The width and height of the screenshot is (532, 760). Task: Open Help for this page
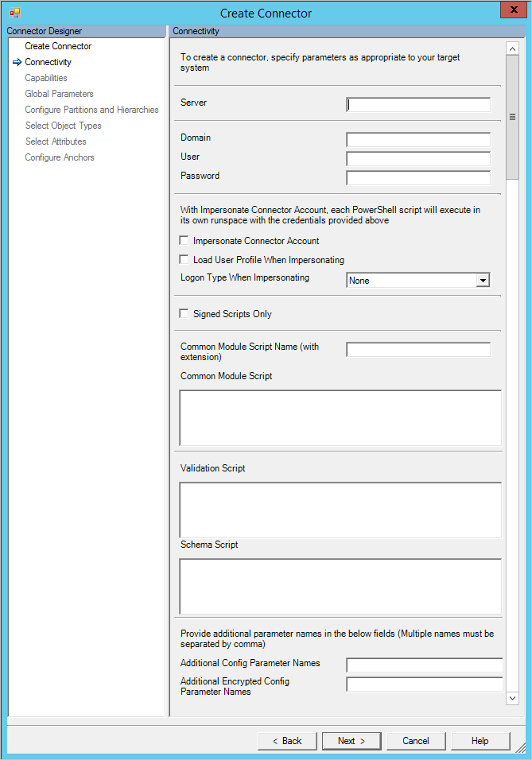[480, 741]
